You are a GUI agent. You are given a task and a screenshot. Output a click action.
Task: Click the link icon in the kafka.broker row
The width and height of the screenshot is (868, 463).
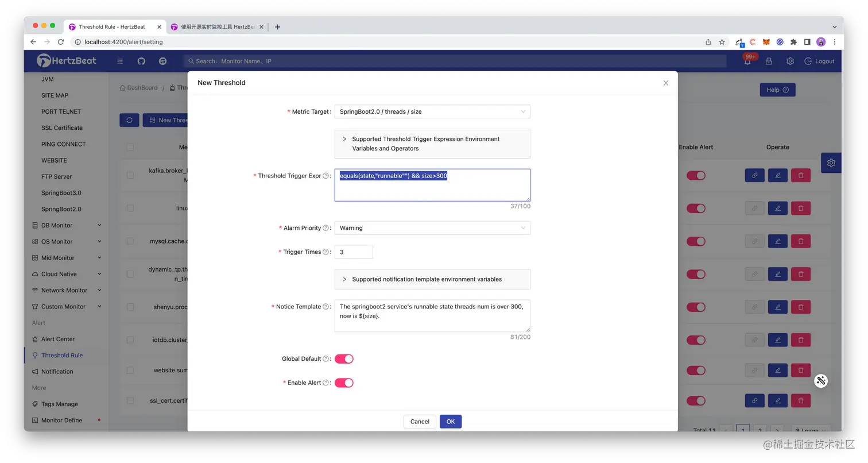754,175
